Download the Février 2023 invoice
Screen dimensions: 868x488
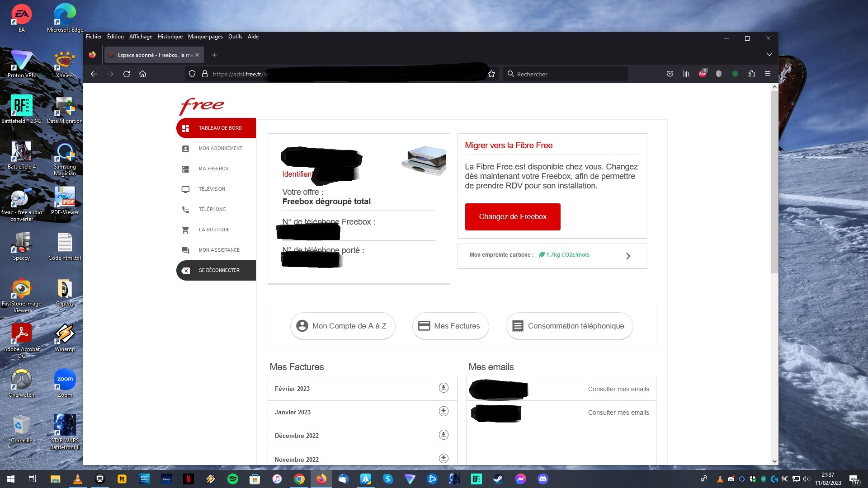[x=443, y=388]
